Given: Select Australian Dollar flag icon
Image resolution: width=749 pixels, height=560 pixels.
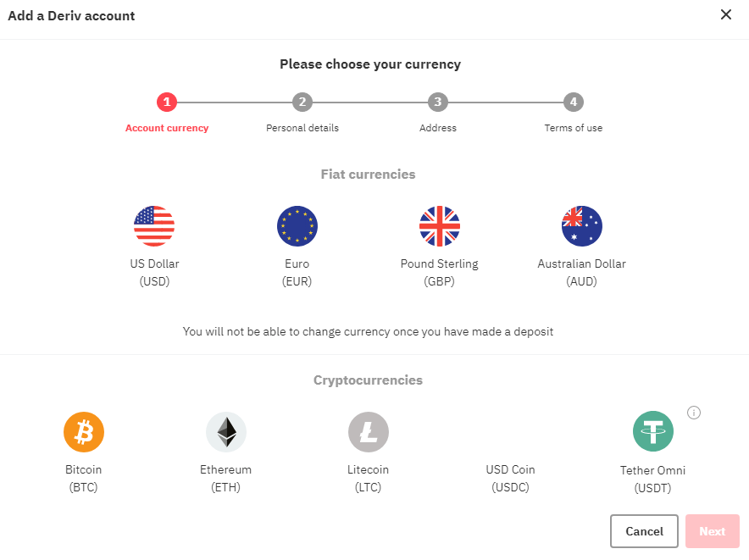Looking at the screenshot, I should point(581,226).
